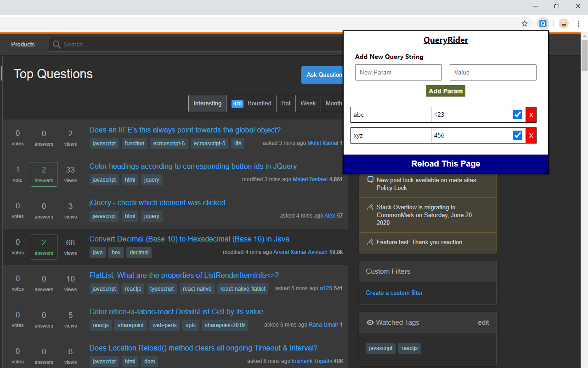The image size is (588, 368).
Task: Click the sharepoint-2019 tag
Action: click(225, 325)
